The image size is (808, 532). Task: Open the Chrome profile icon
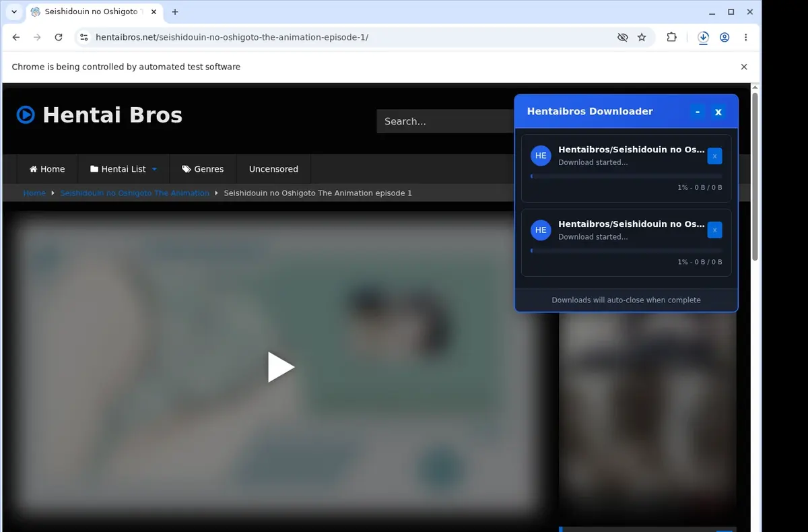point(725,38)
